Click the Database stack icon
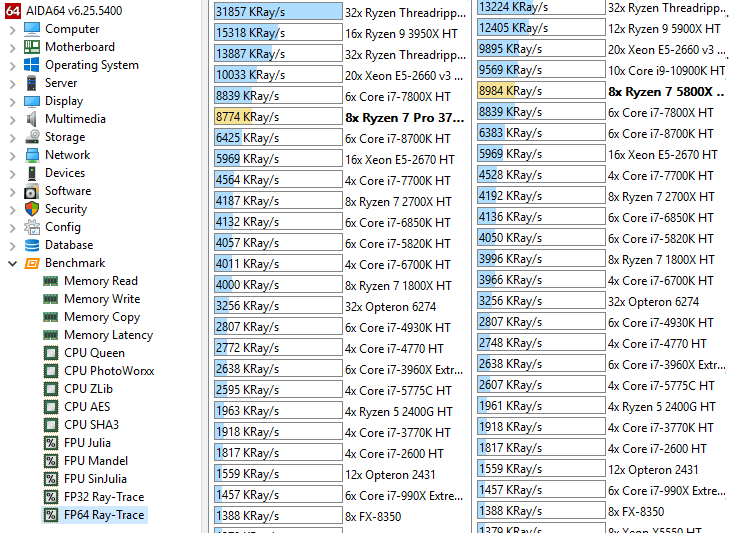 [32, 245]
